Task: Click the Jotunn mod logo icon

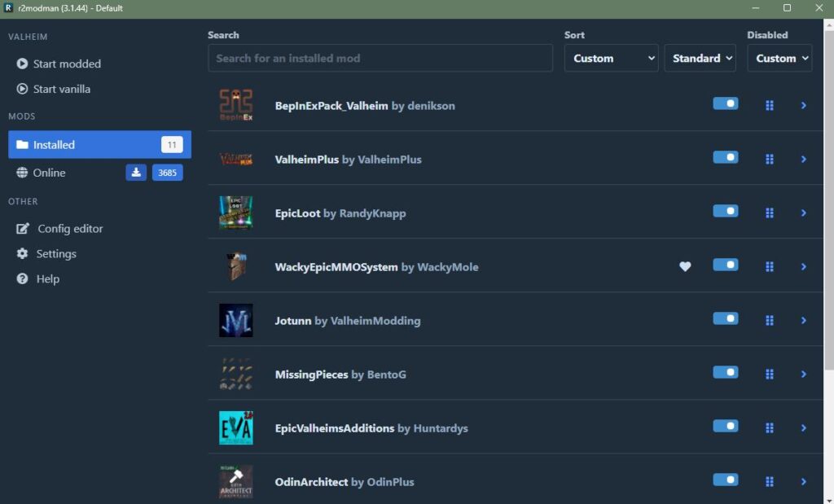Action: 235,320
